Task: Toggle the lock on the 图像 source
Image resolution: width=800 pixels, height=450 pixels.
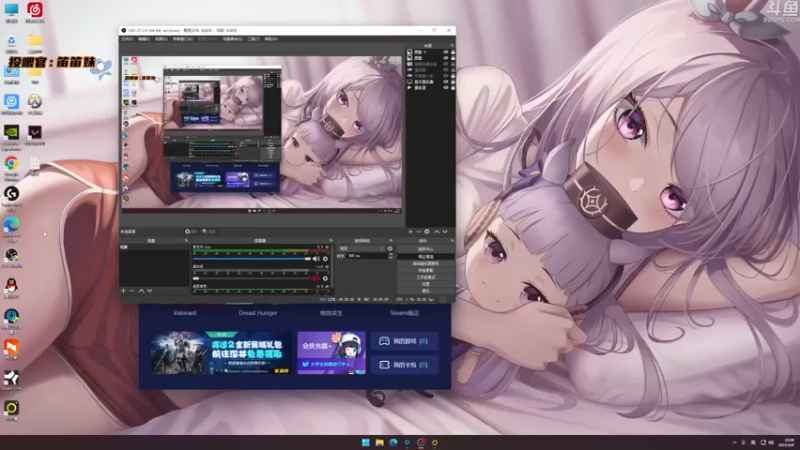Action: (x=453, y=58)
